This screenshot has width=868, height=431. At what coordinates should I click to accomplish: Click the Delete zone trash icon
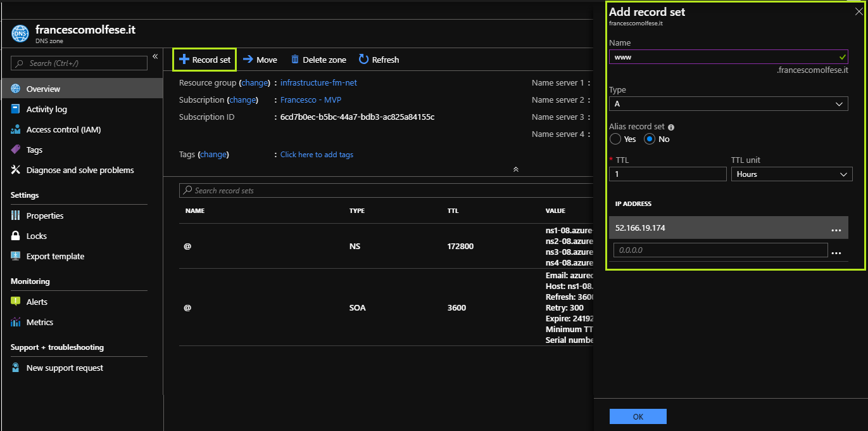295,60
